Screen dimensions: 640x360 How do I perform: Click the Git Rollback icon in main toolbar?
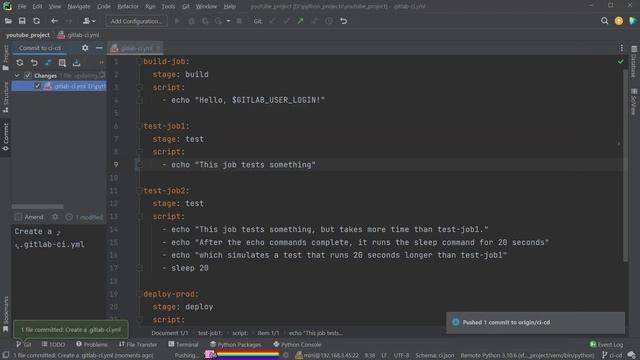pos(344,21)
